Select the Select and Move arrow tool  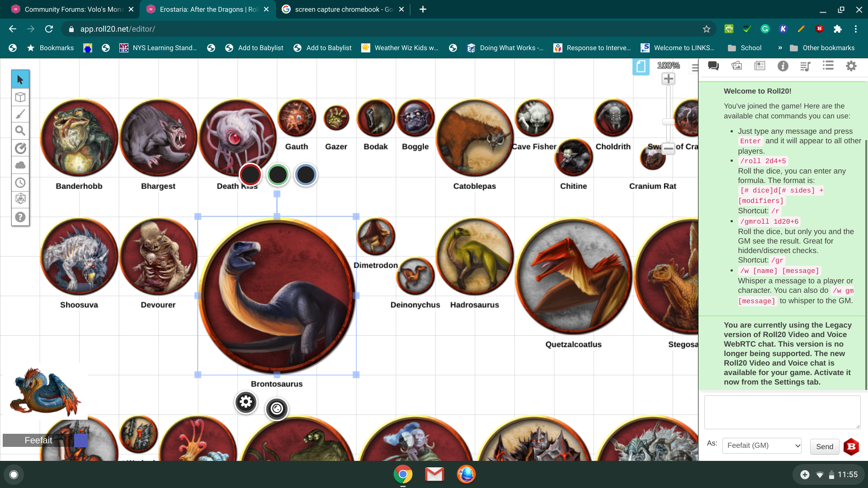20,80
